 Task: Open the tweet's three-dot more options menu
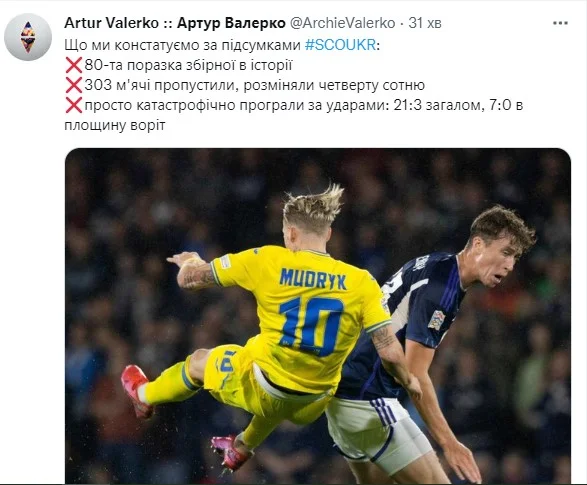point(560,23)
